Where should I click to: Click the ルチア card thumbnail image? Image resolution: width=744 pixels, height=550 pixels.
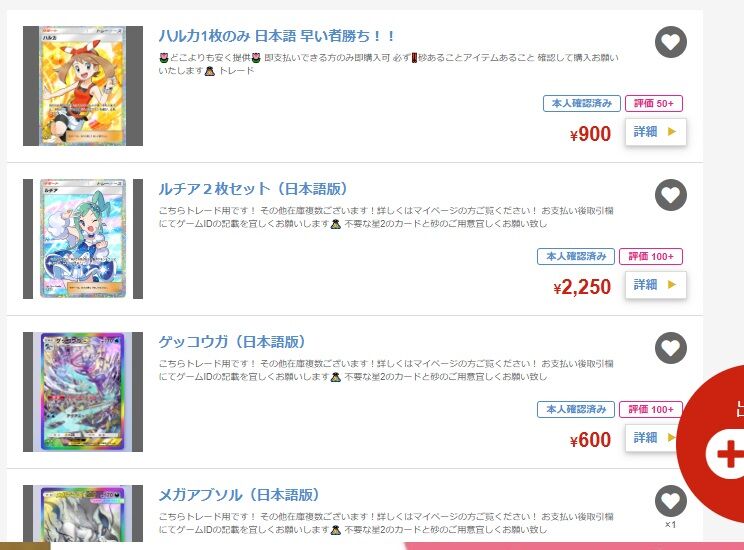(x=83, y=239)
